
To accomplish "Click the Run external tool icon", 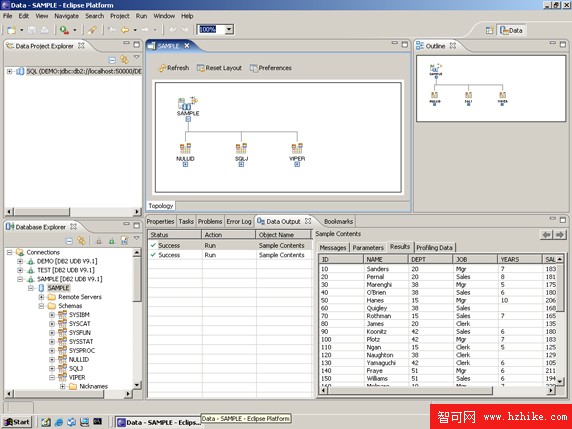I will point(65,30).
